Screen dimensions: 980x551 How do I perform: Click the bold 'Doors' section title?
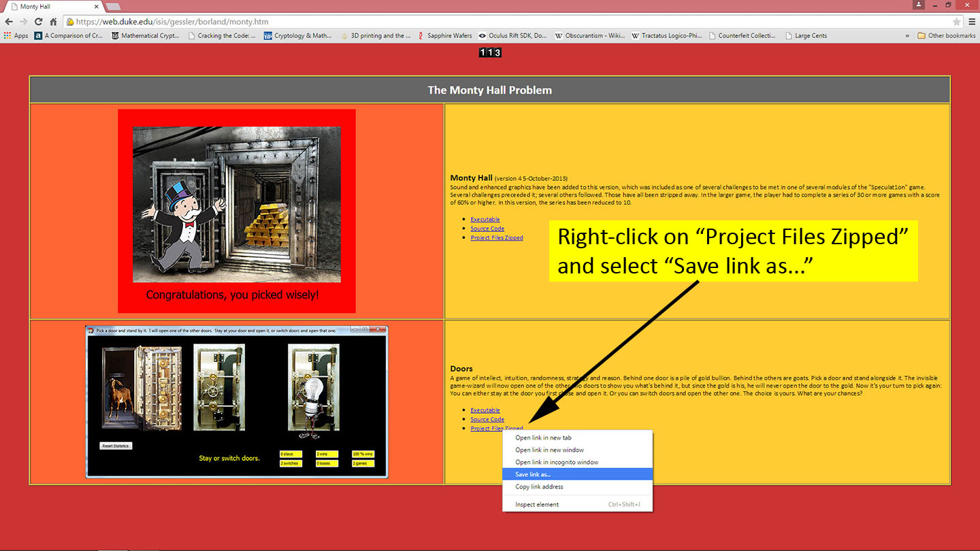tap(461, 369)
